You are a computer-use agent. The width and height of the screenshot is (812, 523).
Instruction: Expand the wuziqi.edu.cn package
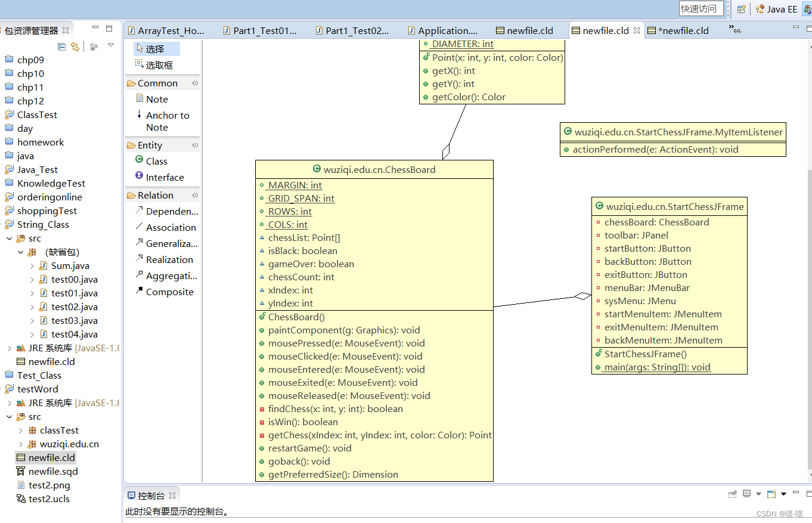coord(21,444)
